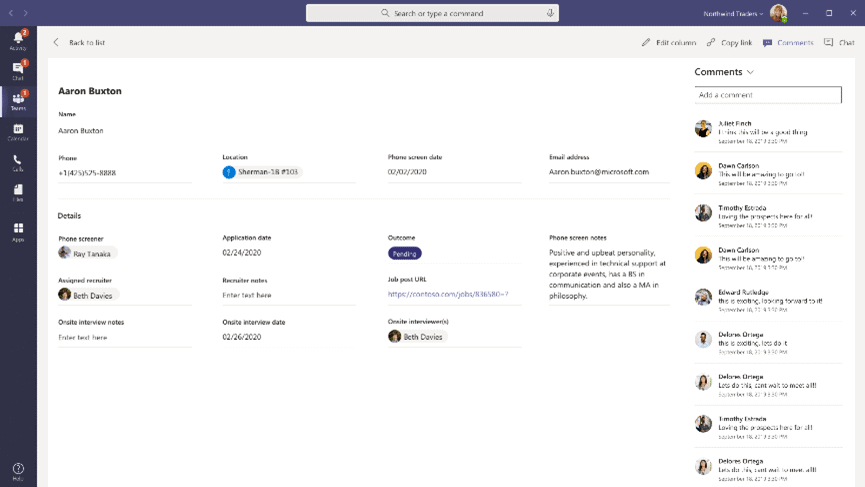The height and width of the screenshot is (487, 865).
Task: Click the Phone screen notes paragraph
Action: click(607, 274)
